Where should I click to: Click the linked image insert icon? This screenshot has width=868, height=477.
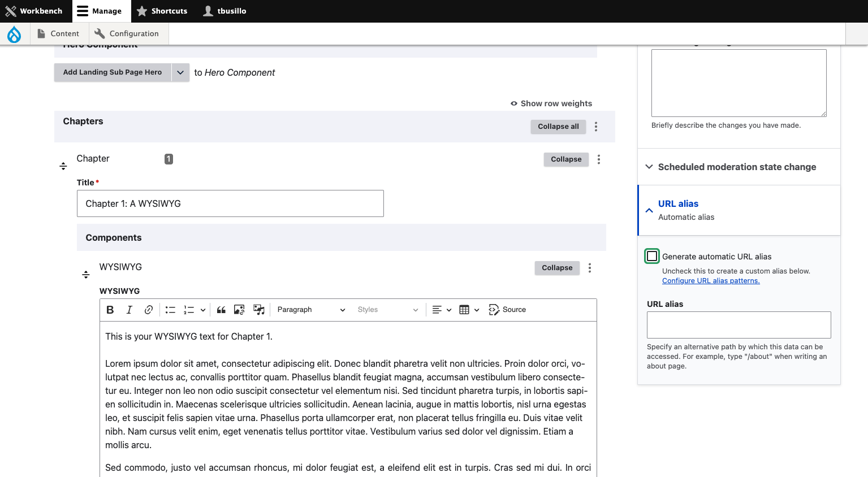239,310
